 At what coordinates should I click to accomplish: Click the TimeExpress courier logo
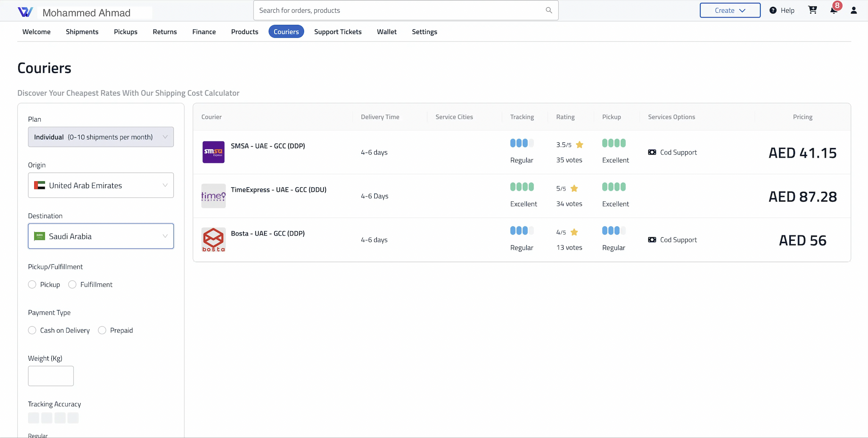[x=214, y=196]
